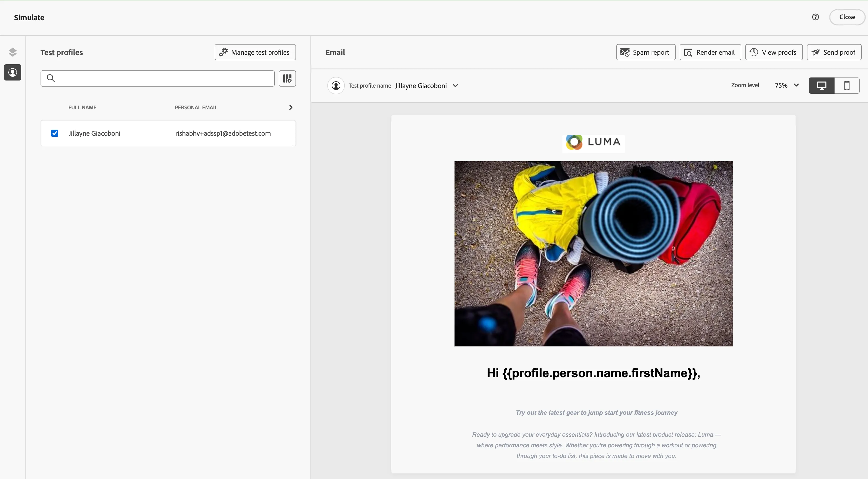This screenshot has width=868, height=479.
Task: Open the column configuration icon
Action: coord(287,78)
